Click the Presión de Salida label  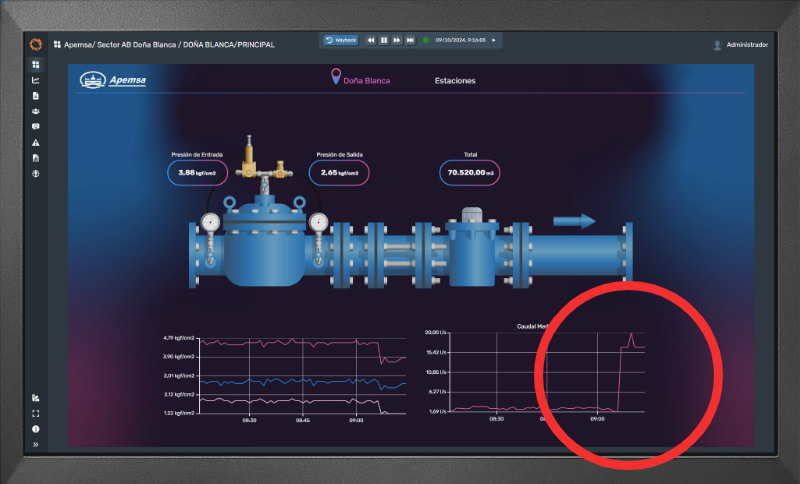pos(339,155)
